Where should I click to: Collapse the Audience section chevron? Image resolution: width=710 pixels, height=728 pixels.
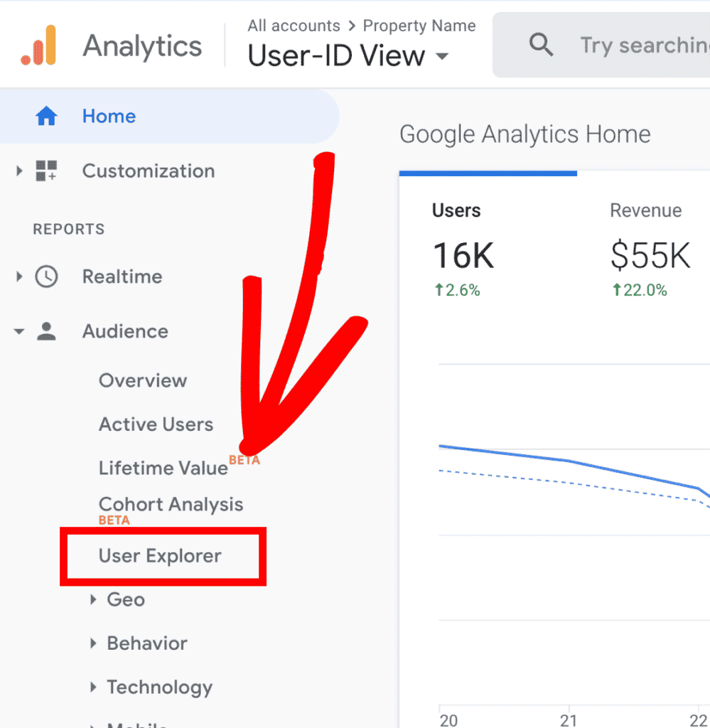18,331
